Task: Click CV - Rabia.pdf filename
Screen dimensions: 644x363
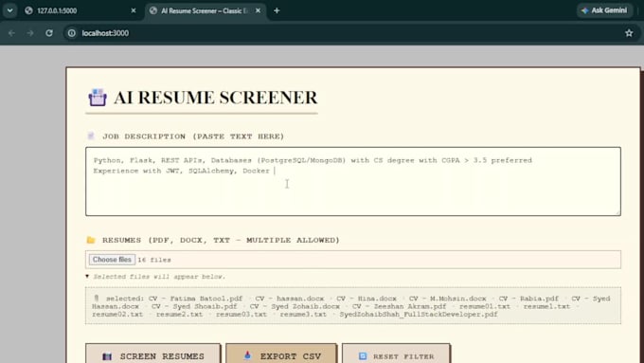Action: coord(528,299)
